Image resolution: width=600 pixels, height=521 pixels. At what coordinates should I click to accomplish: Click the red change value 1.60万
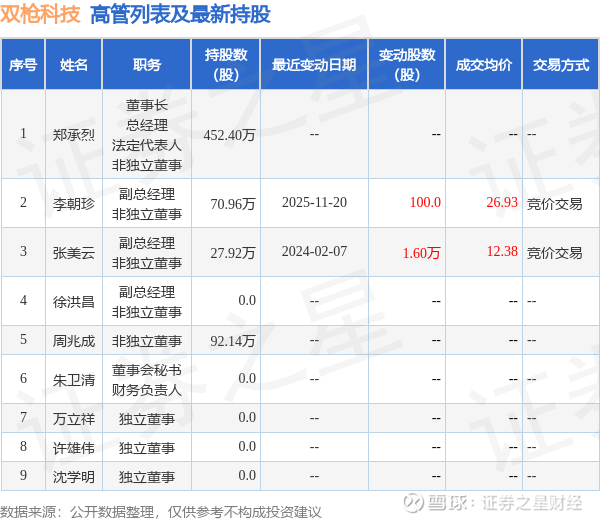pos(422,252)
